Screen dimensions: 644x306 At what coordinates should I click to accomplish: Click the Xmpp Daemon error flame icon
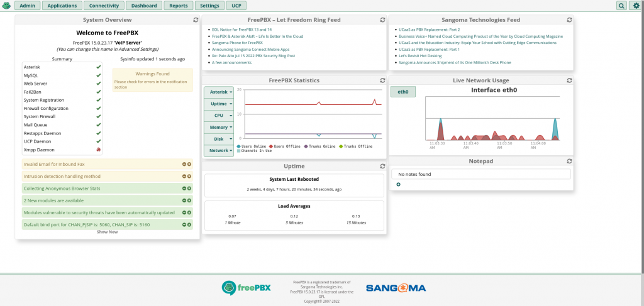[x=99, y=150]
